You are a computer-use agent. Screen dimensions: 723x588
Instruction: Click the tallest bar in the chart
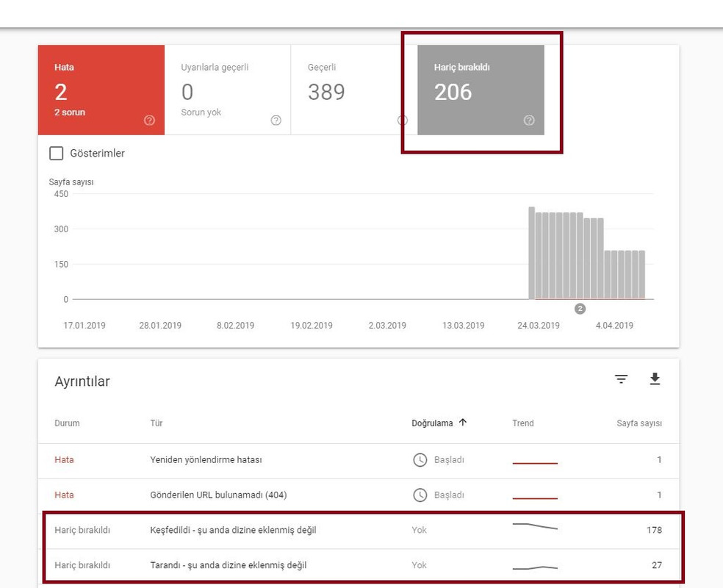coord(532,253)
